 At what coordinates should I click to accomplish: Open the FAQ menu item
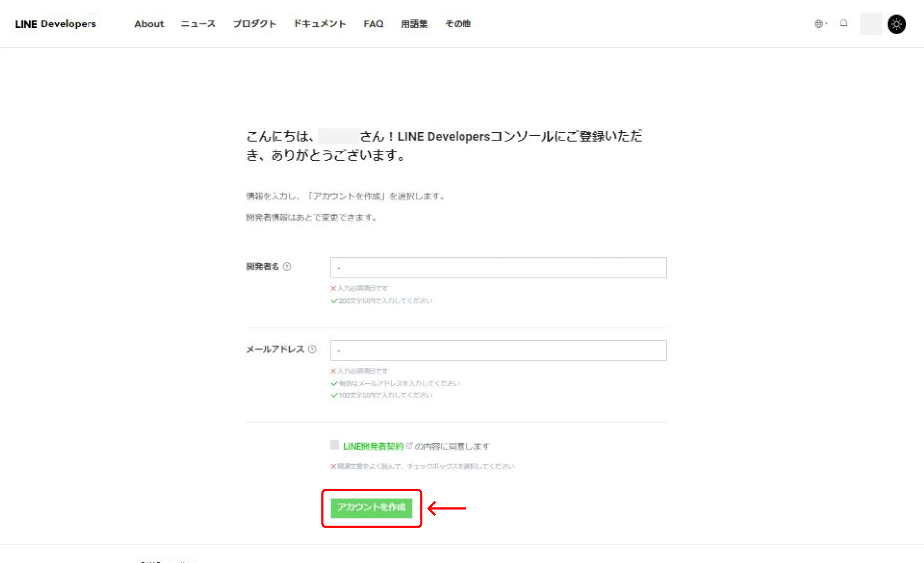click(x=373, y=24)
